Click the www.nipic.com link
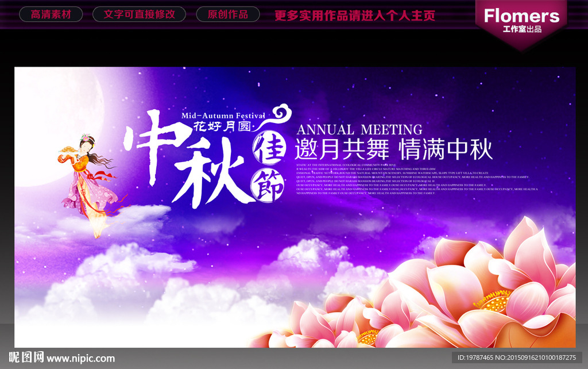 80,359
